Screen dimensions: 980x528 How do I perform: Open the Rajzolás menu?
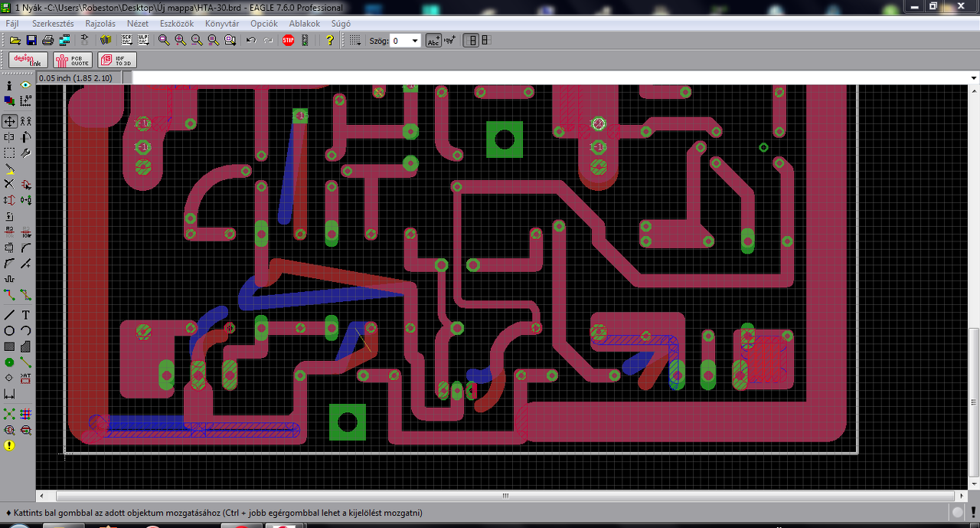click(100, 24)
